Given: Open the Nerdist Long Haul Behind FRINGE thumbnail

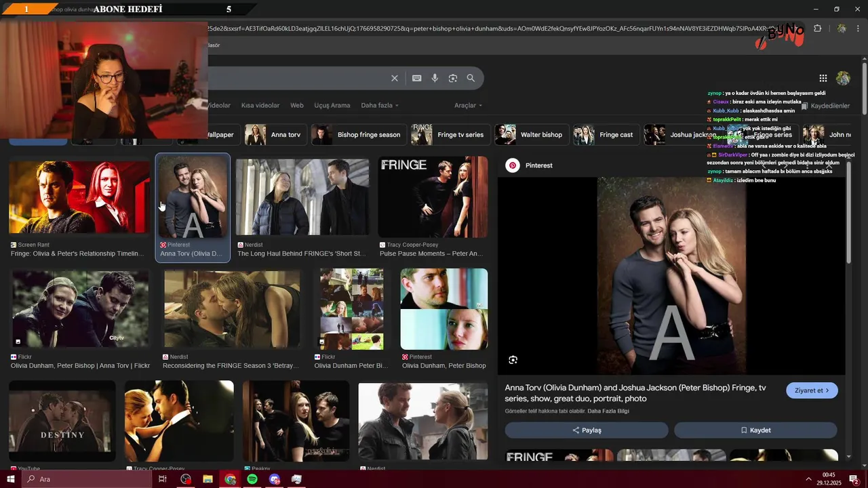Looking at the screenshot, I should [302, 199].
